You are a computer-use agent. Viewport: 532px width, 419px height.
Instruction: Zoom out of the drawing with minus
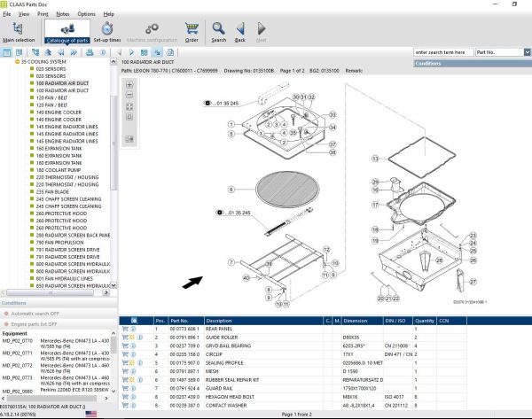click(x=129, y=95)
